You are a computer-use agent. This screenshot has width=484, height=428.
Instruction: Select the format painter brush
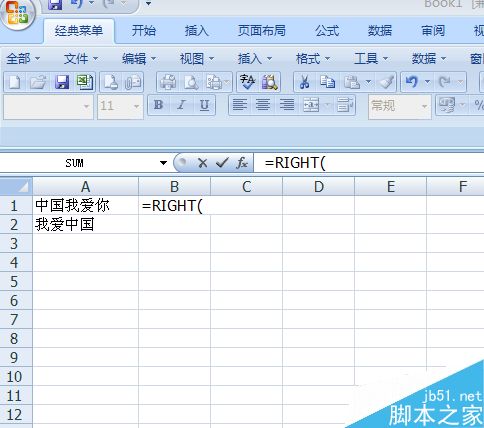pos(386,82)
